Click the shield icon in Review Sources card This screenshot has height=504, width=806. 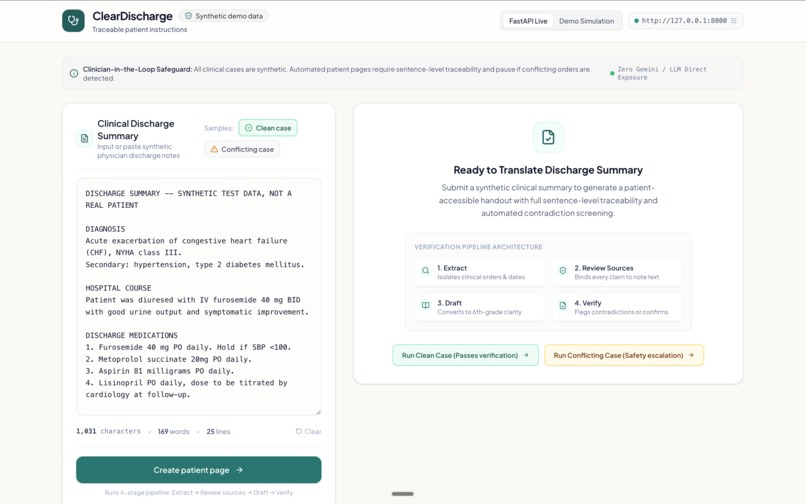563,271
